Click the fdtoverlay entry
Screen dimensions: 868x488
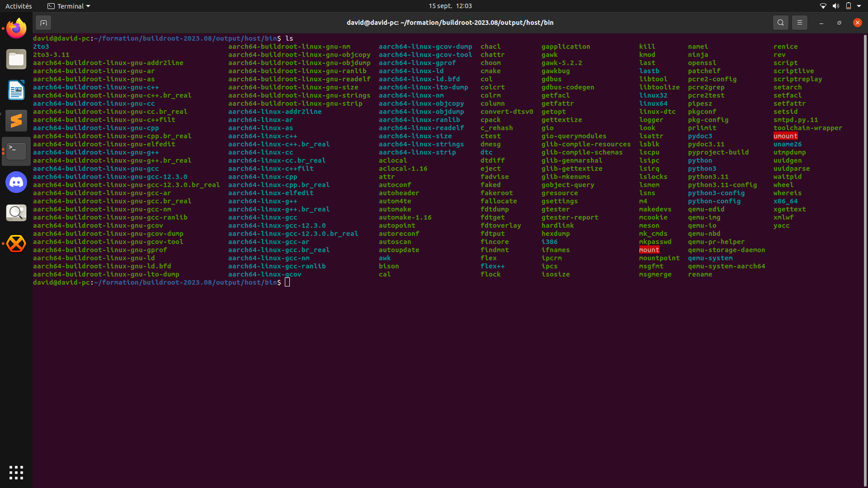click(500, 225)
